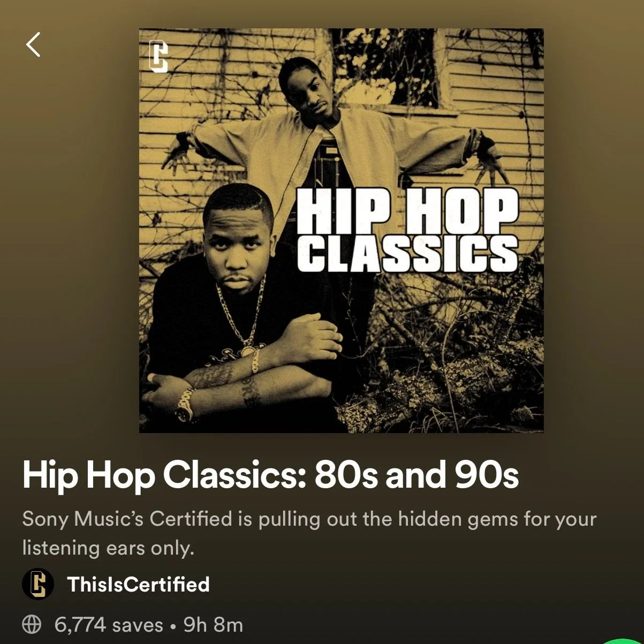Open the Hip Hop Classics cover art
Image resolution: width=644 pixels, height=644 pixels.
342,231
